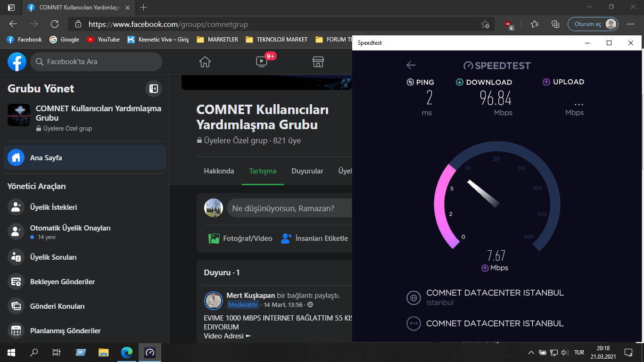Open Task View on the taskbar

click(57, 352)
